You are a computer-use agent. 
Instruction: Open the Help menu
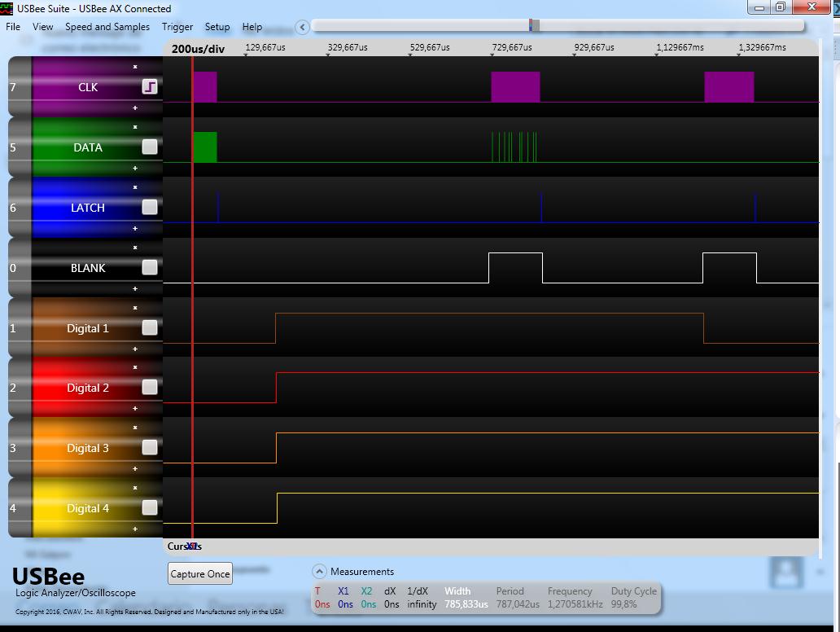[252, 27]
